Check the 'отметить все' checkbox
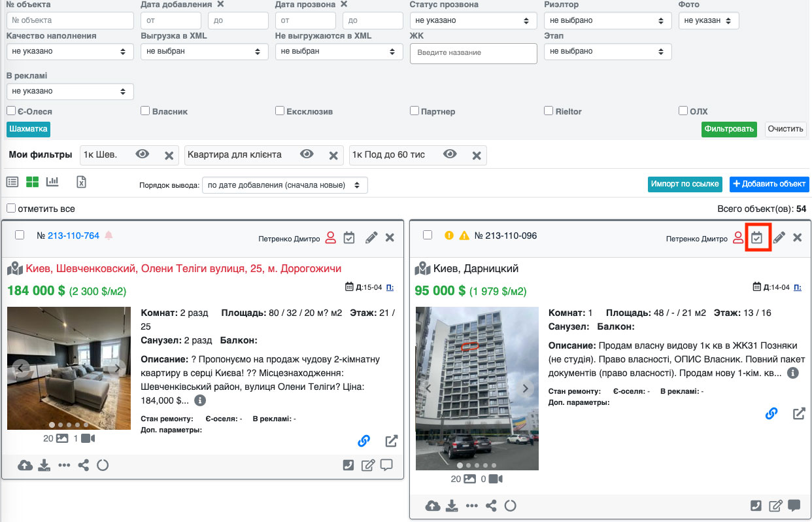Viewport: 812px width, 522px height. (x=11, y=209)
